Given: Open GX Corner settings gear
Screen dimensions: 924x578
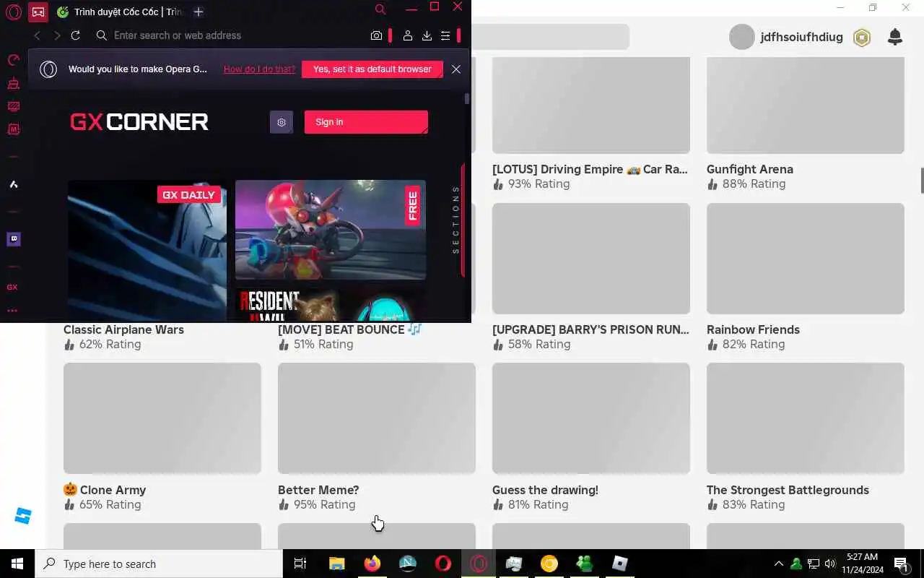Looking at the screenshot, I should tap(282, 122).
